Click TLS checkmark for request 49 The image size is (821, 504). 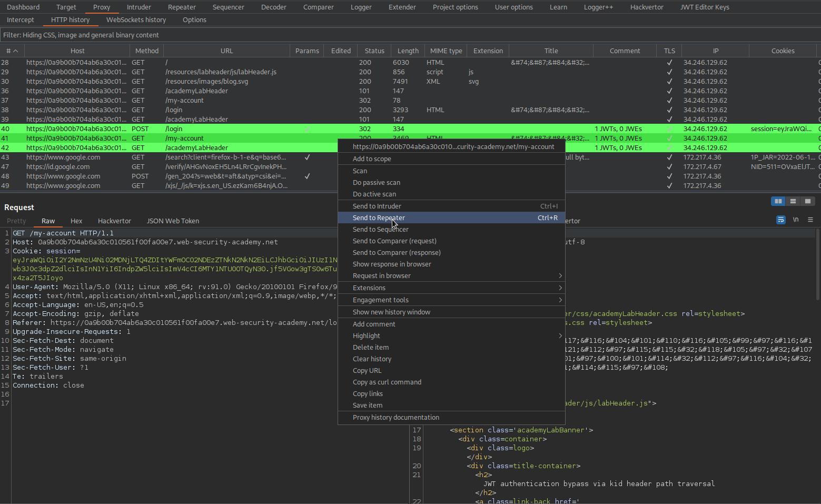(x=669, y=186)
